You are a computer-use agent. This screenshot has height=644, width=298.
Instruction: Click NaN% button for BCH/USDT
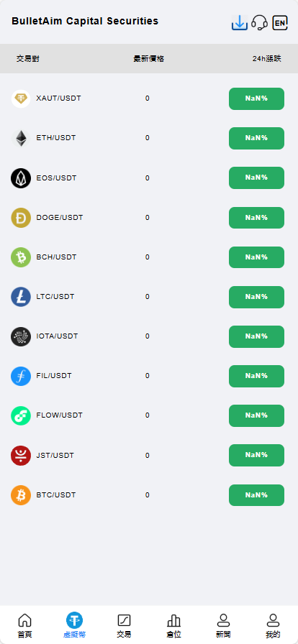tap(256, 257)
